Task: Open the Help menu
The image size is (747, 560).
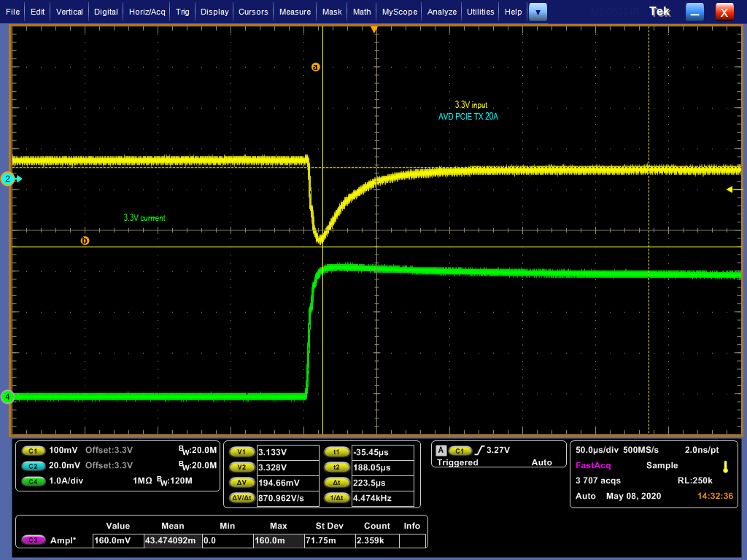Action: [513, 12]
